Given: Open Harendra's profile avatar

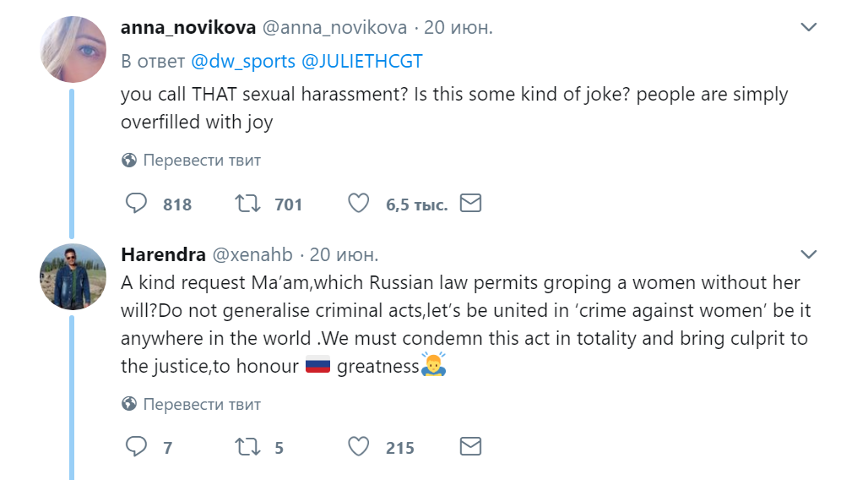Looking at the screenshot, I should pyautogui.click(x=73, y=276).
